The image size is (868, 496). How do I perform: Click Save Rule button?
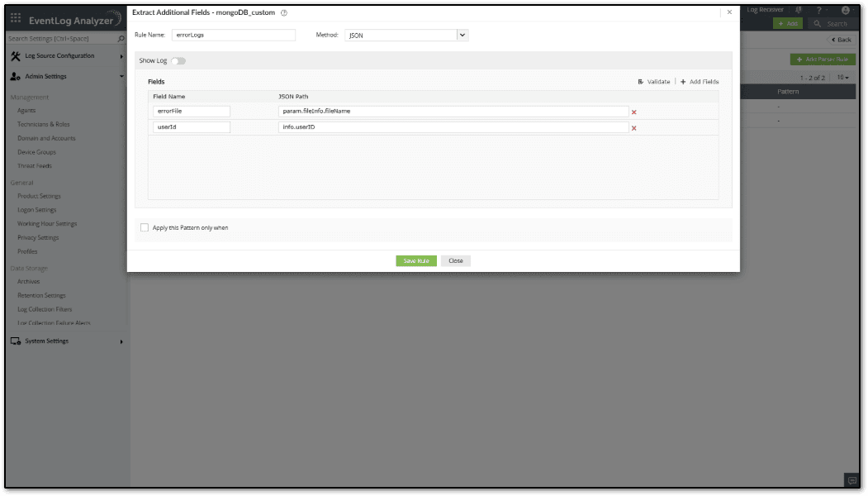tap(415, 260)
